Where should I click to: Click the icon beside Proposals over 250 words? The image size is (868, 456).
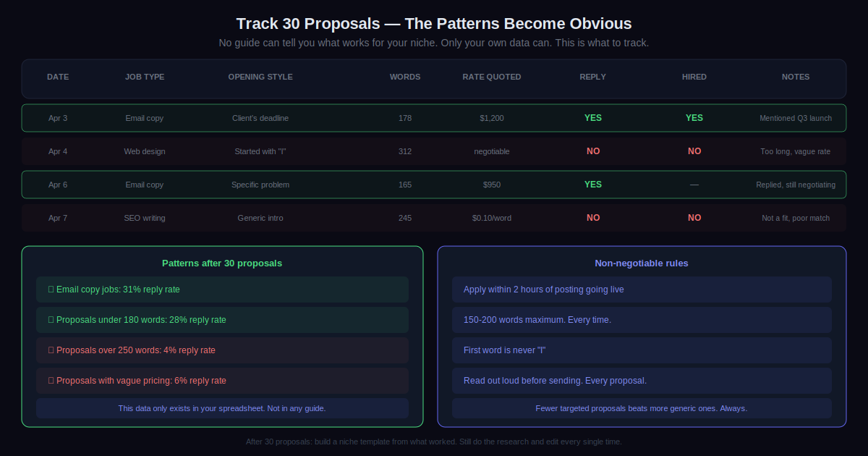point(51,350)
